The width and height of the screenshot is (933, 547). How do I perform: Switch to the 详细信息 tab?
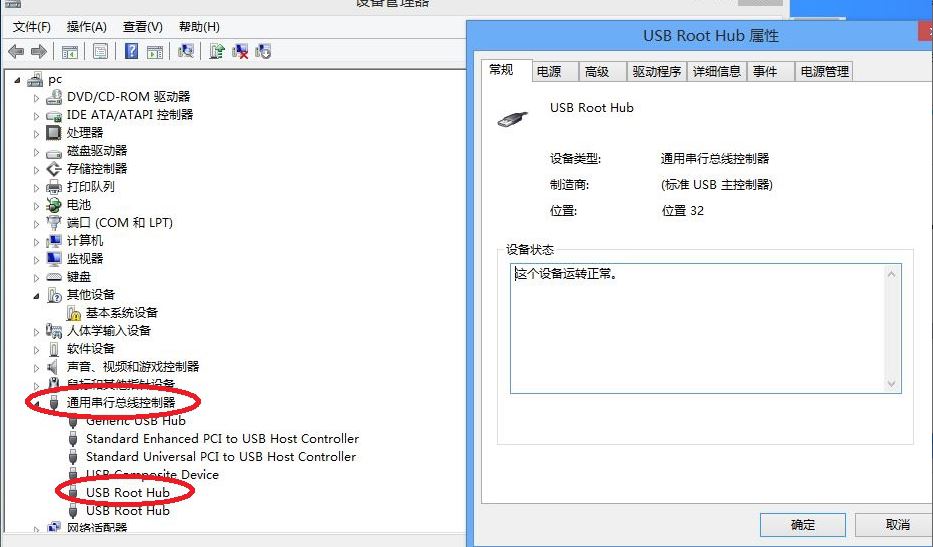click(716, 72)
